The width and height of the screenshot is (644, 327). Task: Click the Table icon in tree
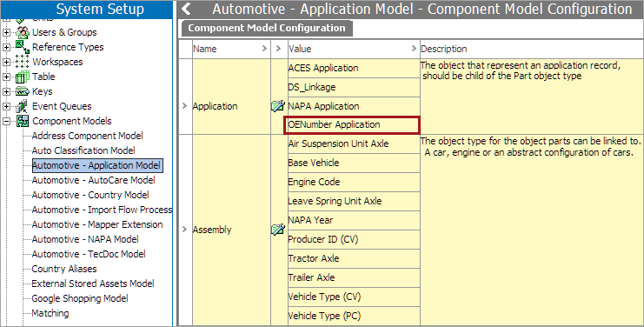(x=23, y=77)
